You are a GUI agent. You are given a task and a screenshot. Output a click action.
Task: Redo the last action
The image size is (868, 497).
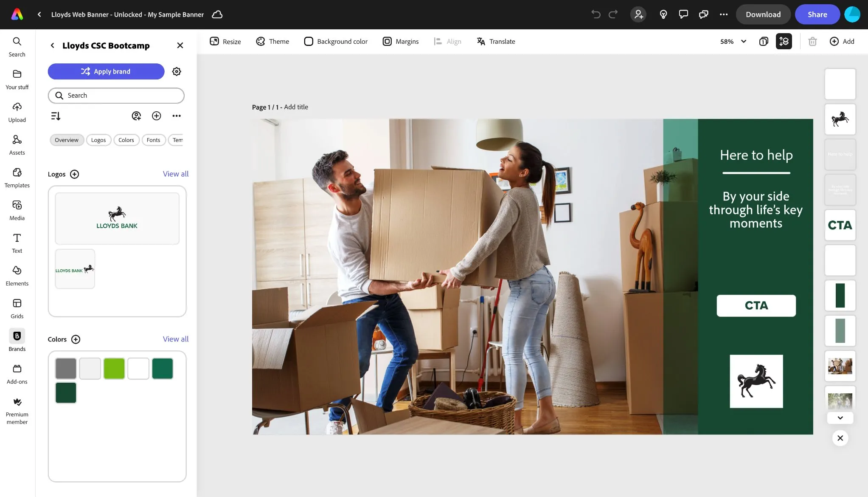[613, 14]
